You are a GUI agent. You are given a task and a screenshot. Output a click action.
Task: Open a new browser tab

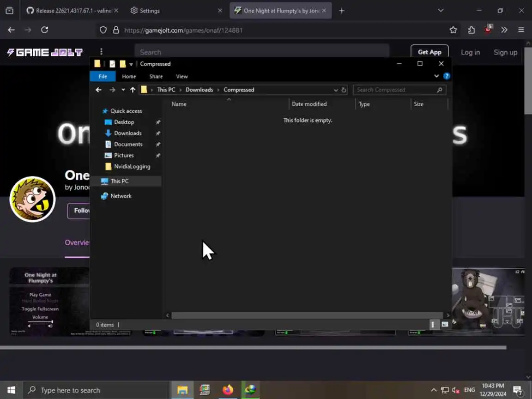click(342, 11)
